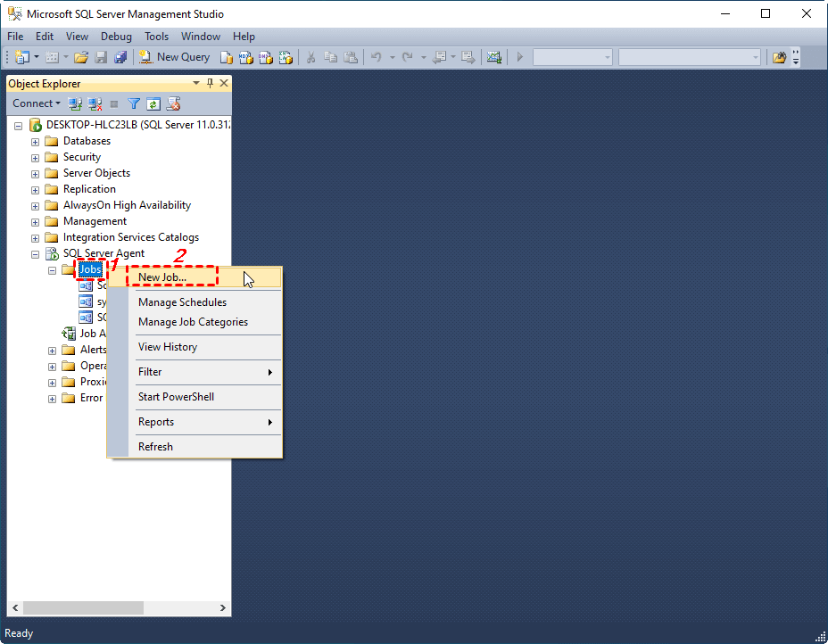
Task: Open the File menu
Action: [15, 37]
